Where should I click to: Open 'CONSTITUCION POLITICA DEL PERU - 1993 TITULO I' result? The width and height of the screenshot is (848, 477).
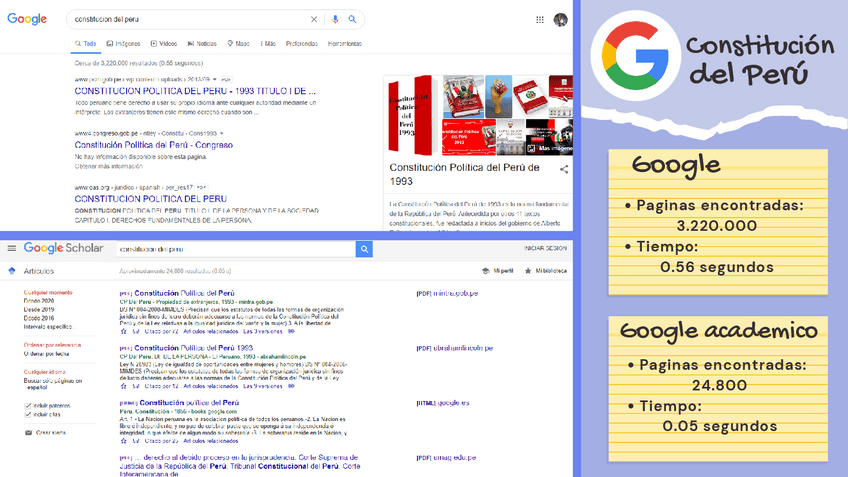[195, 91]
